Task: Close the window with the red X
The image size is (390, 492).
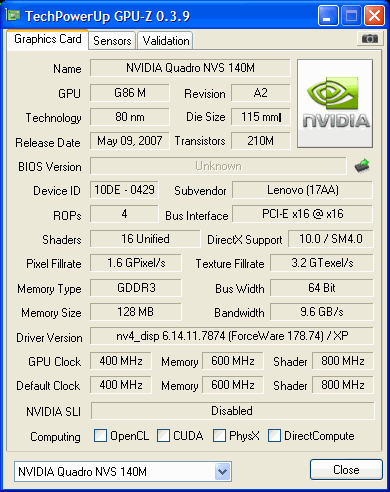Action: click(374, 15)
